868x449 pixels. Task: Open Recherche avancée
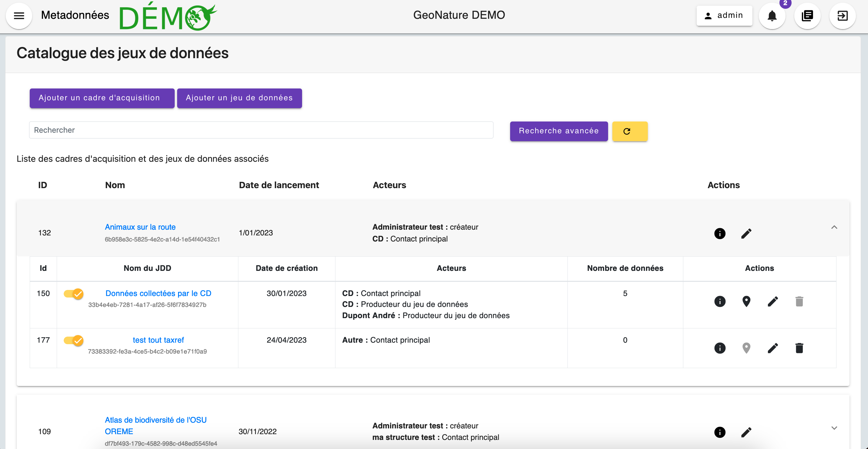tap(559, 131)
